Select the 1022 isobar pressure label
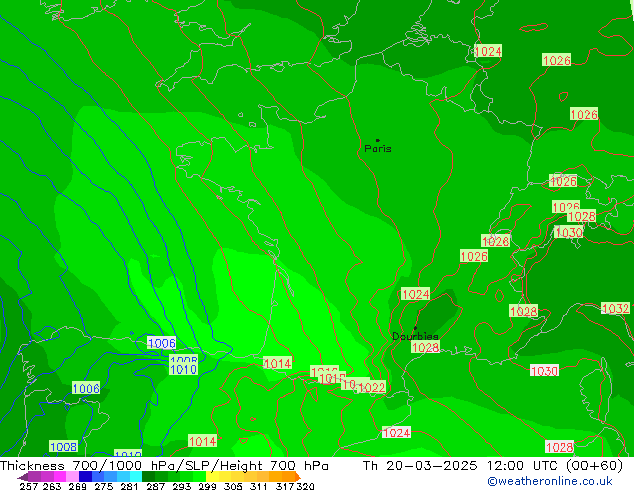 tap(372, 387)
